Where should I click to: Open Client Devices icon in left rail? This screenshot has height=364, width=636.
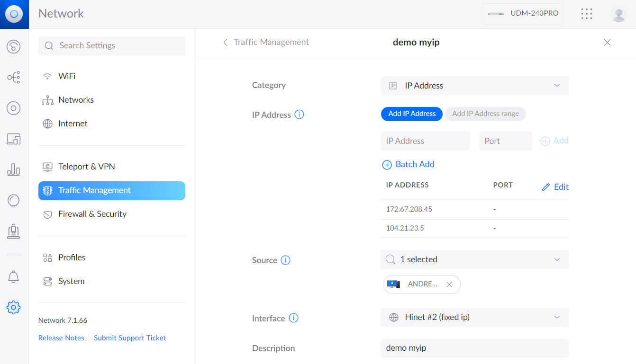(x=13, y=139)
